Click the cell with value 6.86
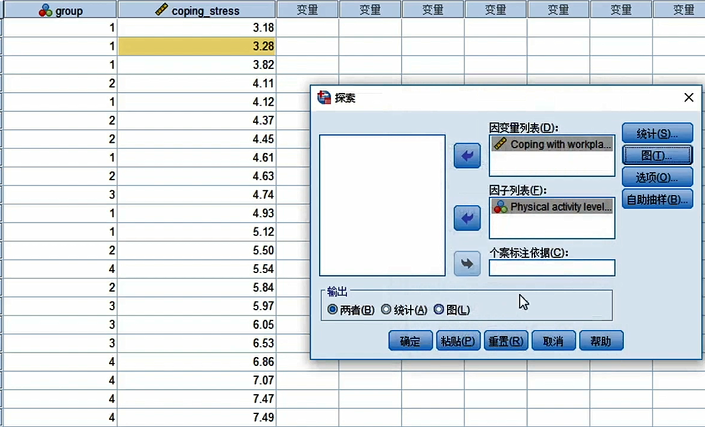This screenshot has width=705, height=427. [x=197, y=362]
